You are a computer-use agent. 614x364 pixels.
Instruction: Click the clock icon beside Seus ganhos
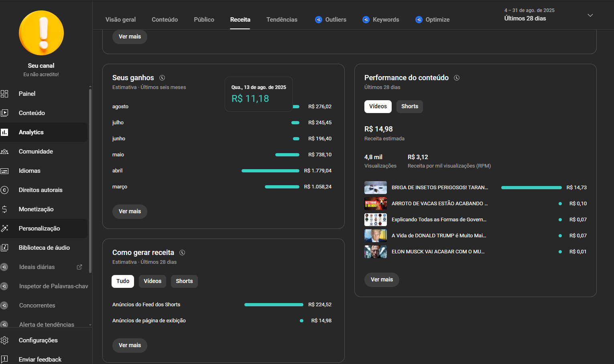[162, 78]
